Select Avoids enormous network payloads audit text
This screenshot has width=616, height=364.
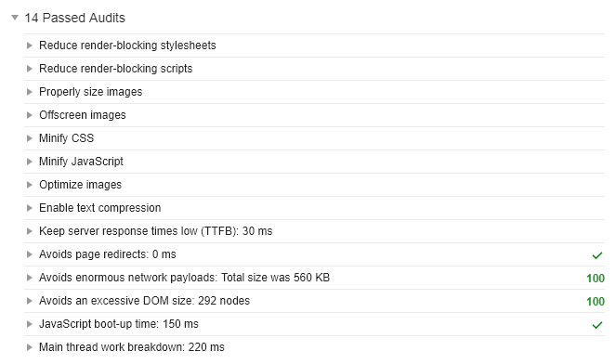pyautogui.click(x=184, y=278)
